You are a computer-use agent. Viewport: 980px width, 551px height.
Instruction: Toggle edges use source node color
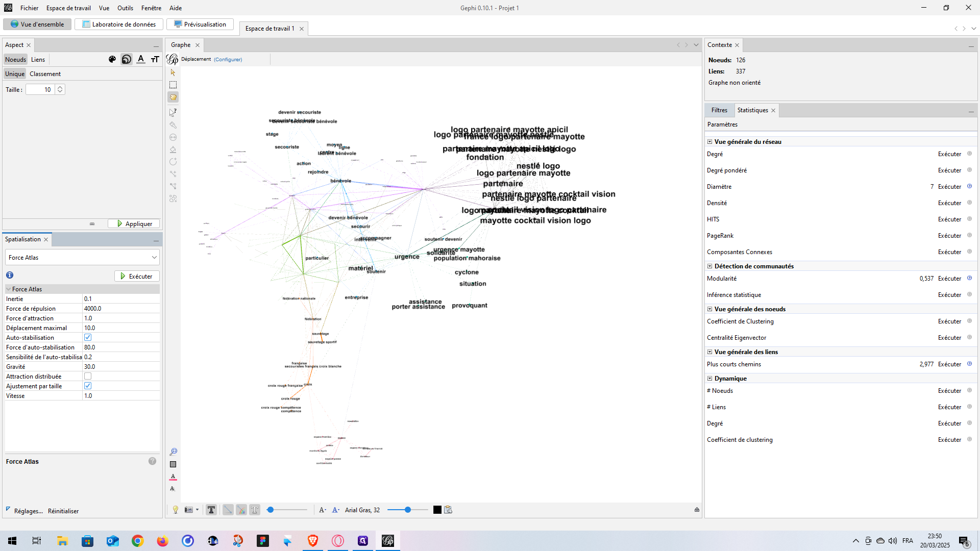point(241,510)
